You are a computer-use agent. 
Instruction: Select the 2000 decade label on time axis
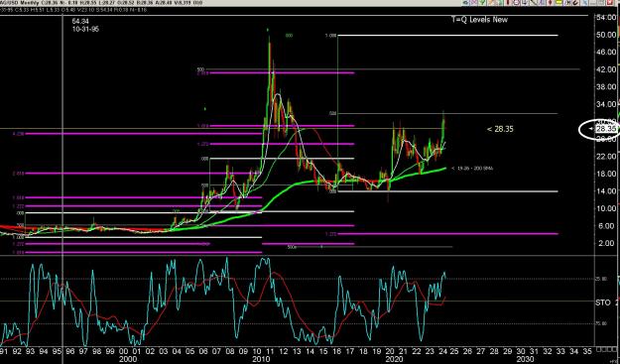128,359
